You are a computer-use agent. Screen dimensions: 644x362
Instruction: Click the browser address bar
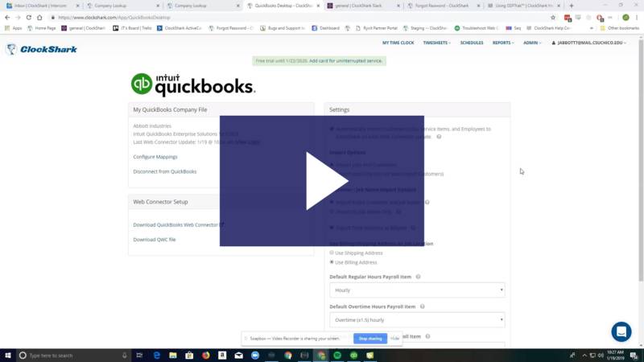coord(299,18)
